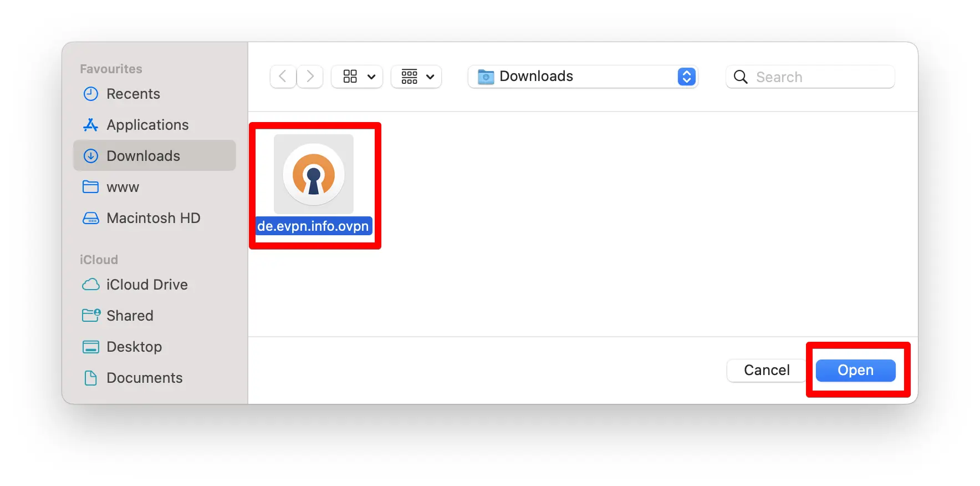Expand the view mode dropdown arrow
This screenshot has height=486, width=980.
click(x=371, y=77)
